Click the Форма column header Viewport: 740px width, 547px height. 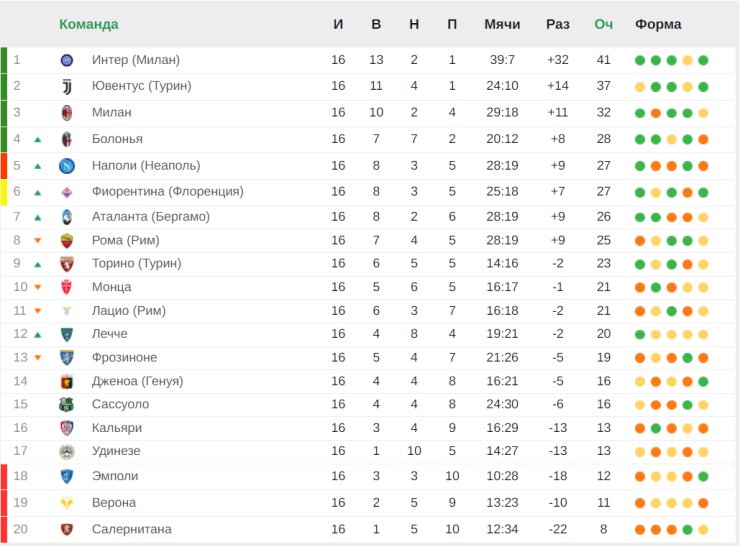[x=658, y=24]
